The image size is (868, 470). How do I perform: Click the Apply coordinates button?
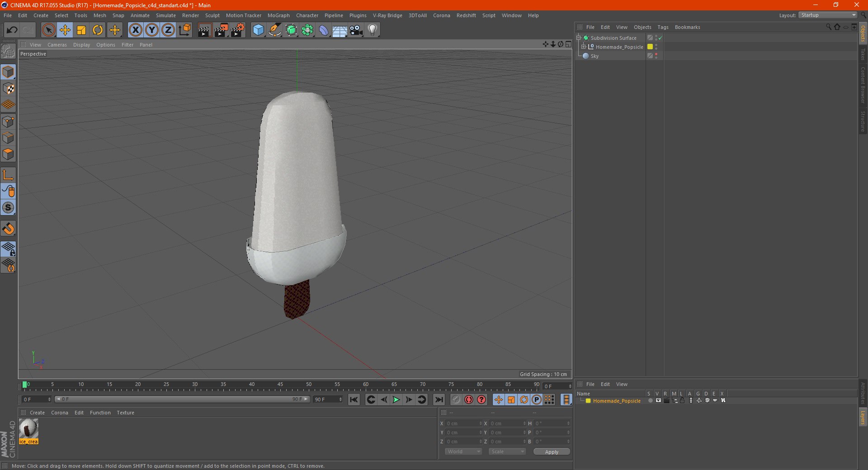[552, 452]
